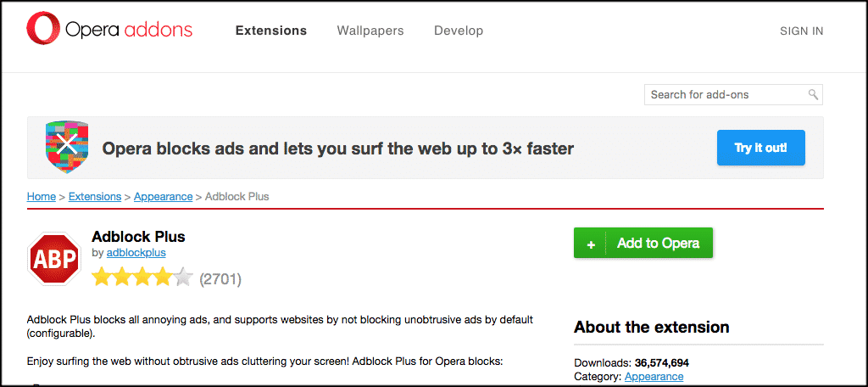Click the Try it out! button

click(760, 148)
